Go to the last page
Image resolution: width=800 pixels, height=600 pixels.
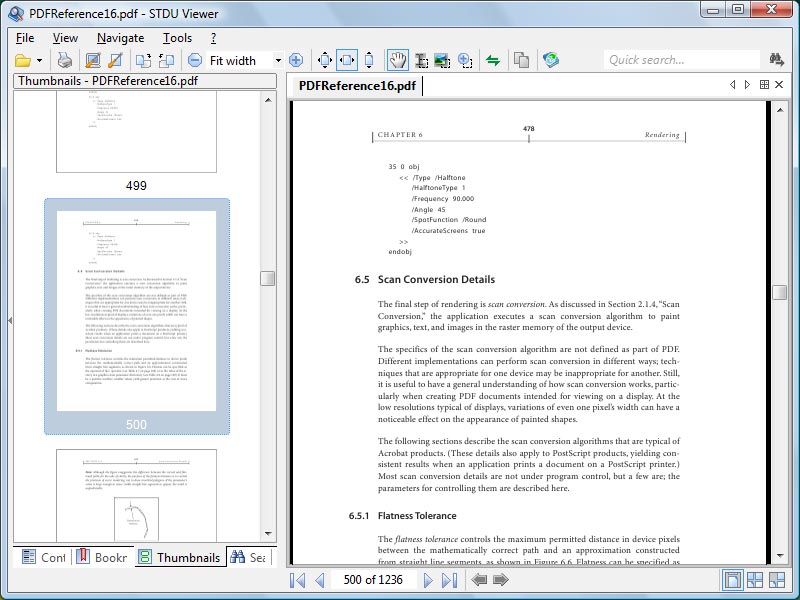tap(451, 580)
